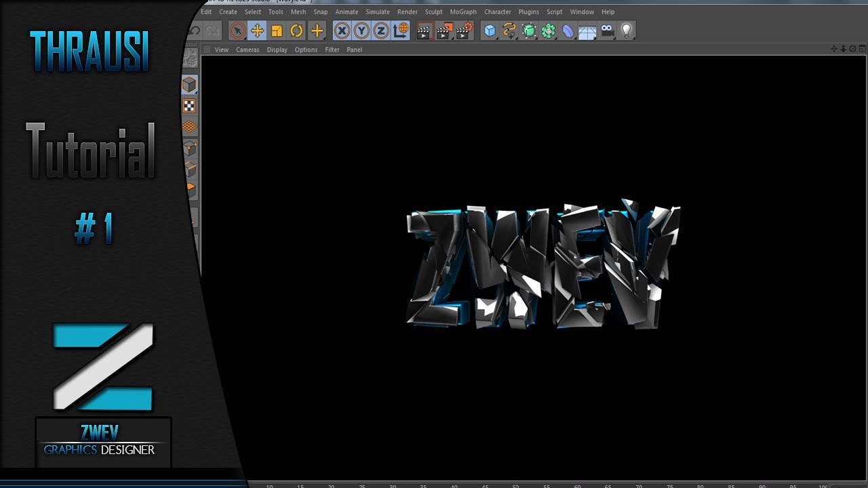
Task: Open the Mesh menu
Action: (x=298, y=12)
